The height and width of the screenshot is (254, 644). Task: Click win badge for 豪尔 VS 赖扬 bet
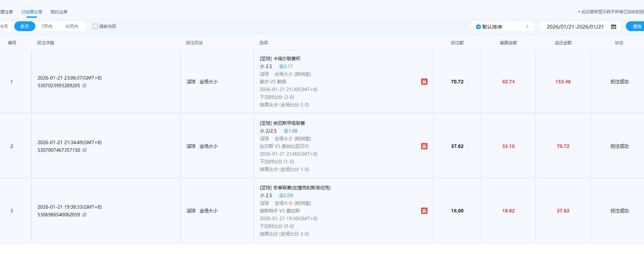pos(424,82)
